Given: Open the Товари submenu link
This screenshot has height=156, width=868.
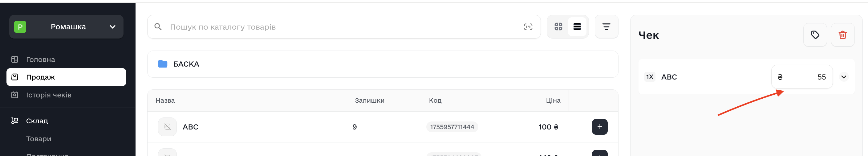Looking at the screenshot, I should [x=39, y=139].
